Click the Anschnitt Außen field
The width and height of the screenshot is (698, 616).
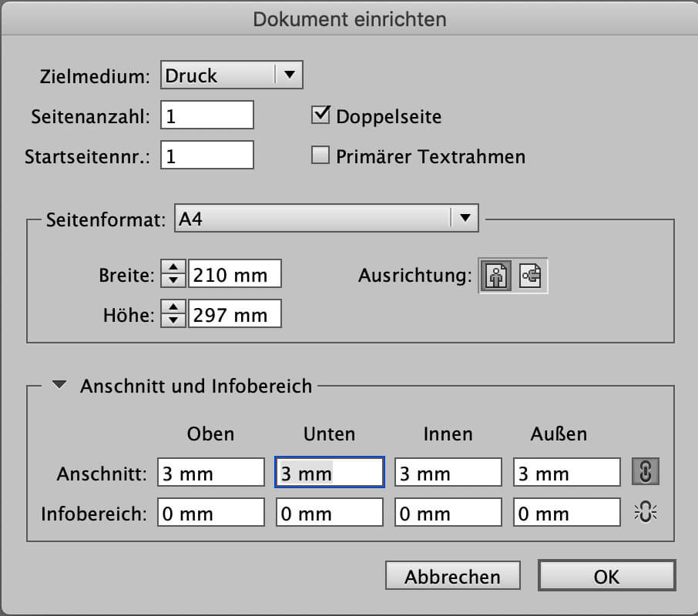click(566, 474)
